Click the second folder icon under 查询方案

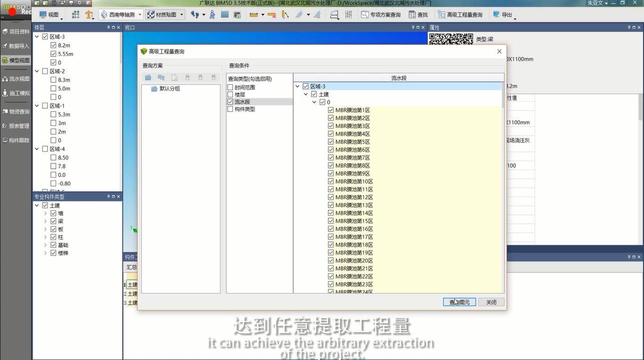tap(161, 77)
